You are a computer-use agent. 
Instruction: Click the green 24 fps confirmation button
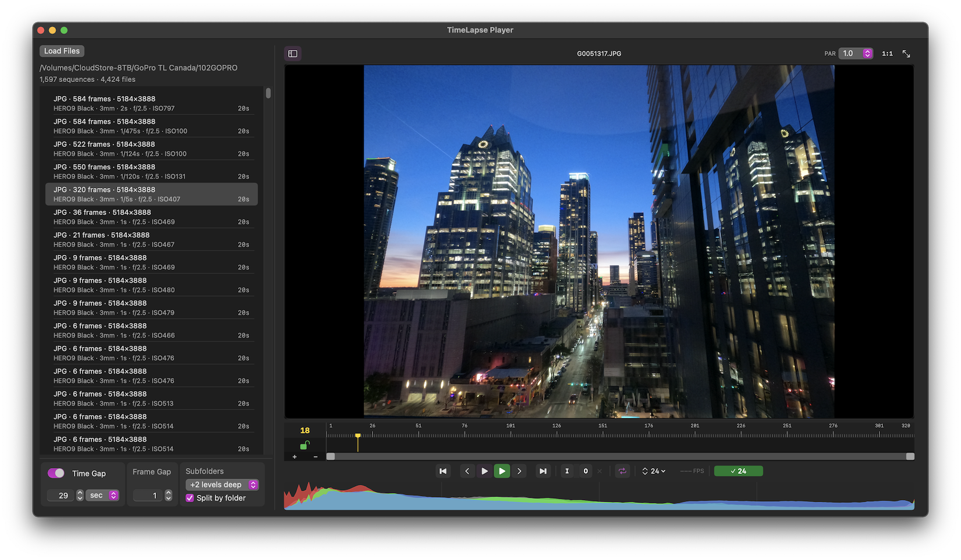738,471
